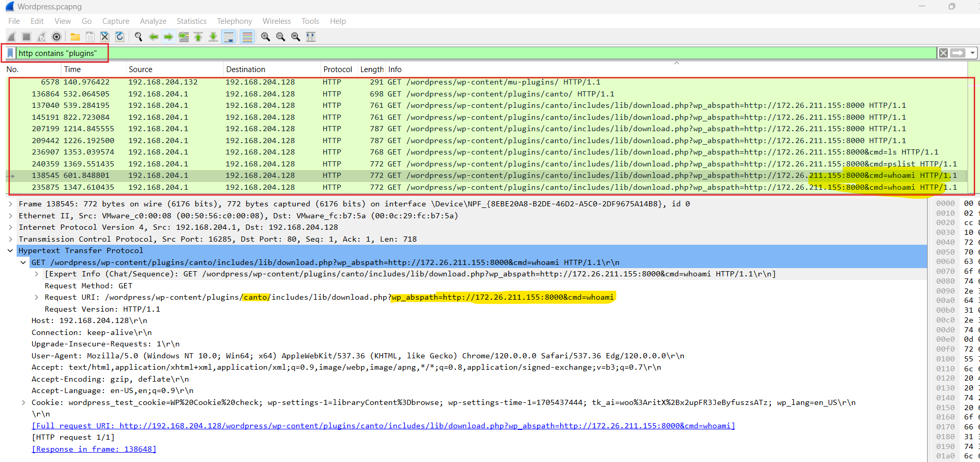The image size is (980, 462).
Task: Go back in packet history
Action: [154, 37]
